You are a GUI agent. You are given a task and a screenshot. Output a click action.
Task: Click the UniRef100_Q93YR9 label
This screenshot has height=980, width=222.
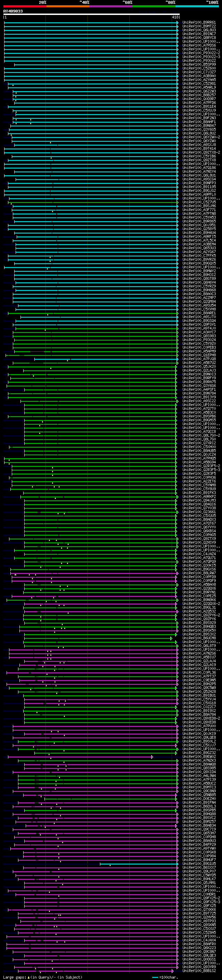199,967
